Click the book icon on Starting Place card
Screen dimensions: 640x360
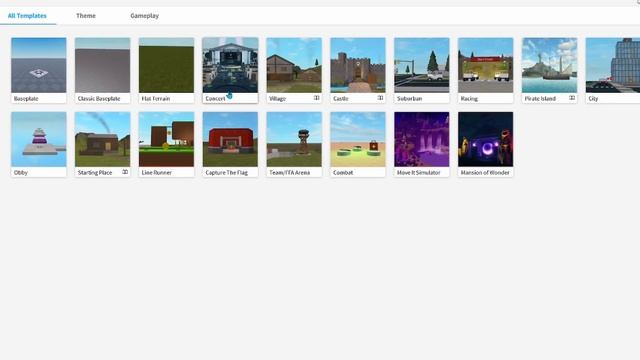pyautogui.click(x=125, y=172)
